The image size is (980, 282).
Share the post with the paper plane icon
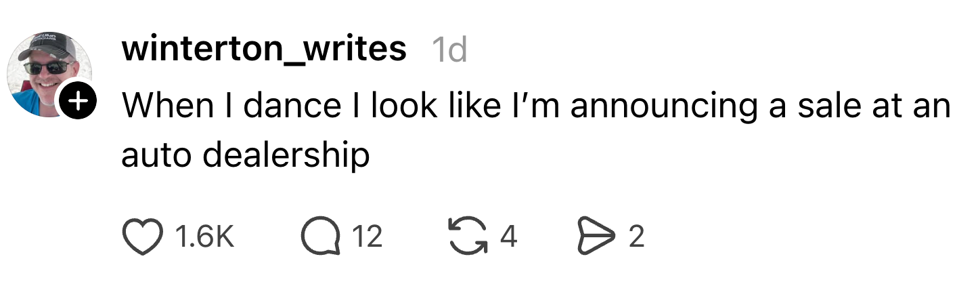[x=594, y=237]
